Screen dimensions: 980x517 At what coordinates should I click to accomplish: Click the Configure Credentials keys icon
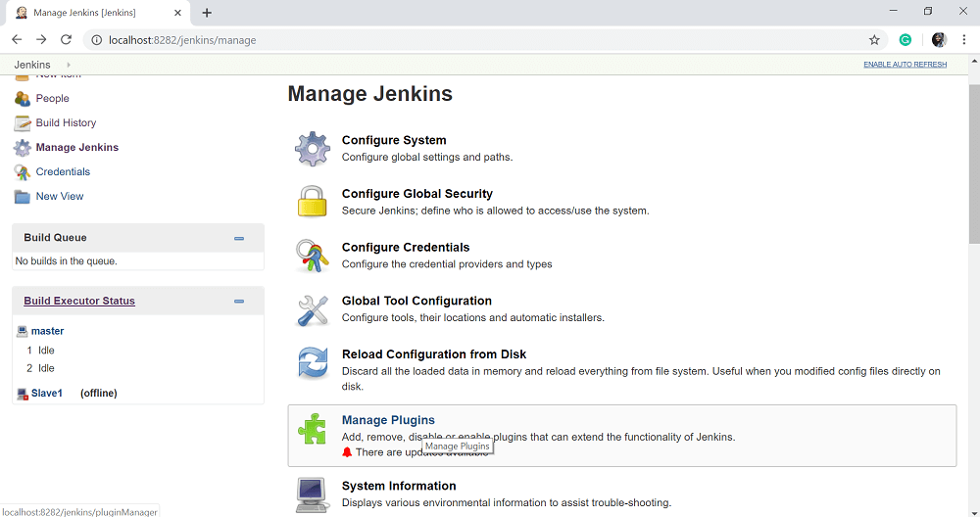pyautogui.click(x=313, y=256)
